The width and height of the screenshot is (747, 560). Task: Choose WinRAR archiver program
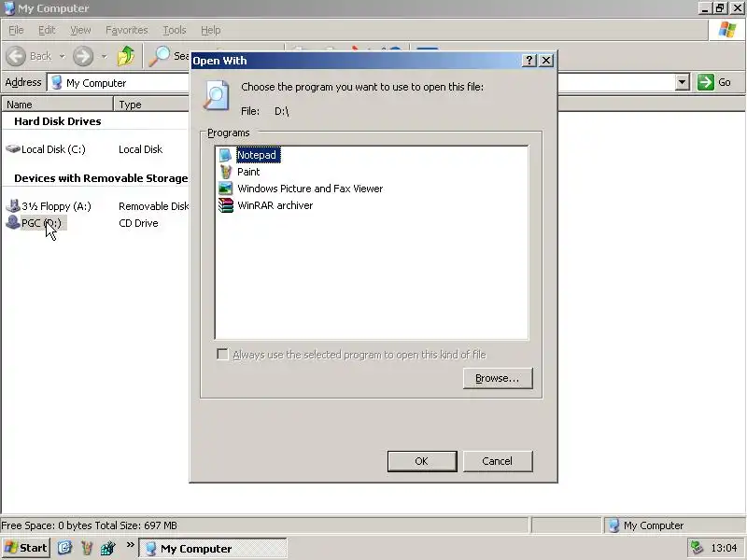coord(275,205)
